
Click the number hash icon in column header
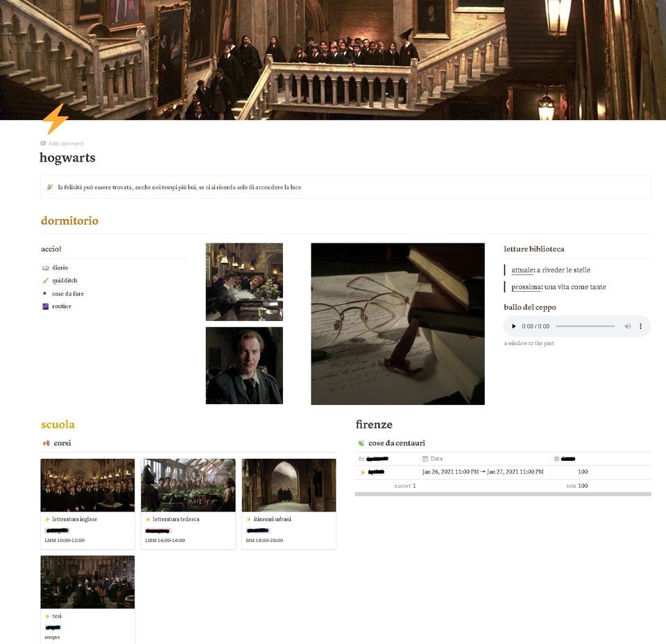(x=556, y=459)
